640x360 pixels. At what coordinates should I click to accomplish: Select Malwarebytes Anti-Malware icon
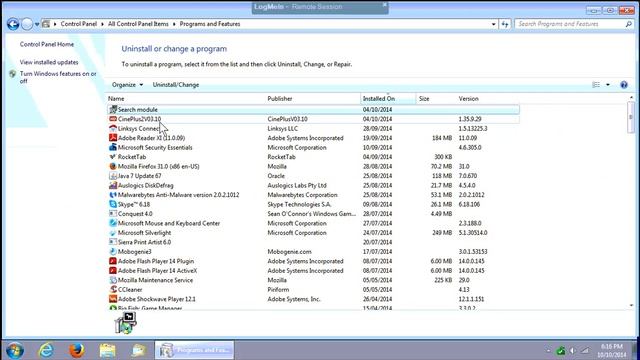113,195
